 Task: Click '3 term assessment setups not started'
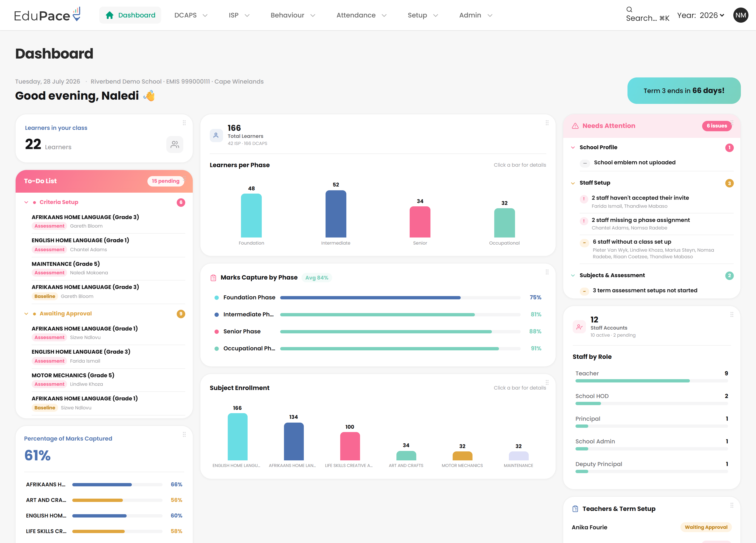click(645, 290)
